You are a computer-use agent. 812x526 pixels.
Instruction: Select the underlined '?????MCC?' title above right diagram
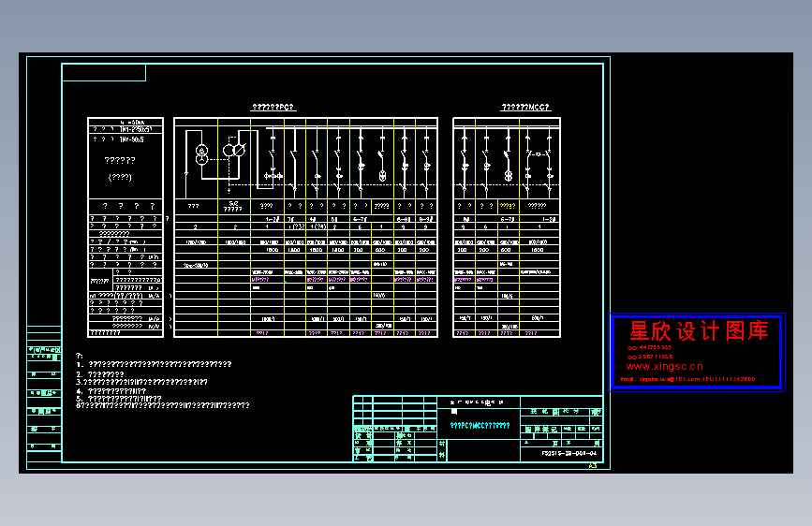click(x=525, y=108)
